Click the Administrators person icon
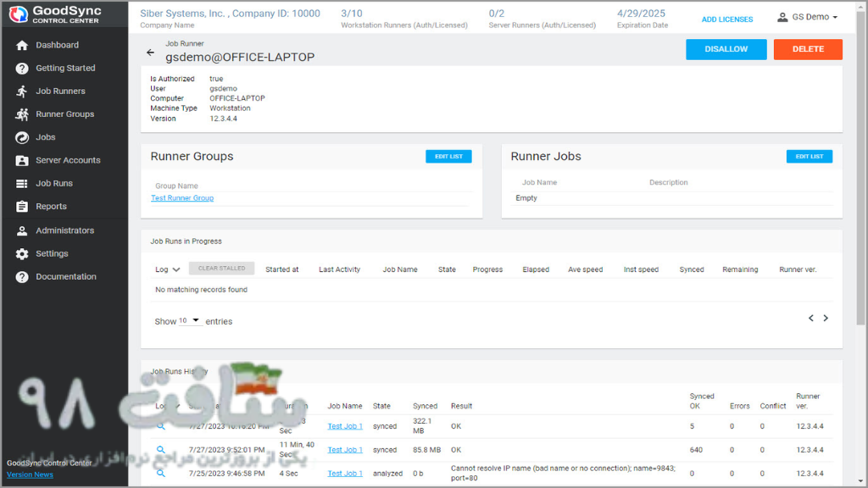 (x=22, y=230)
